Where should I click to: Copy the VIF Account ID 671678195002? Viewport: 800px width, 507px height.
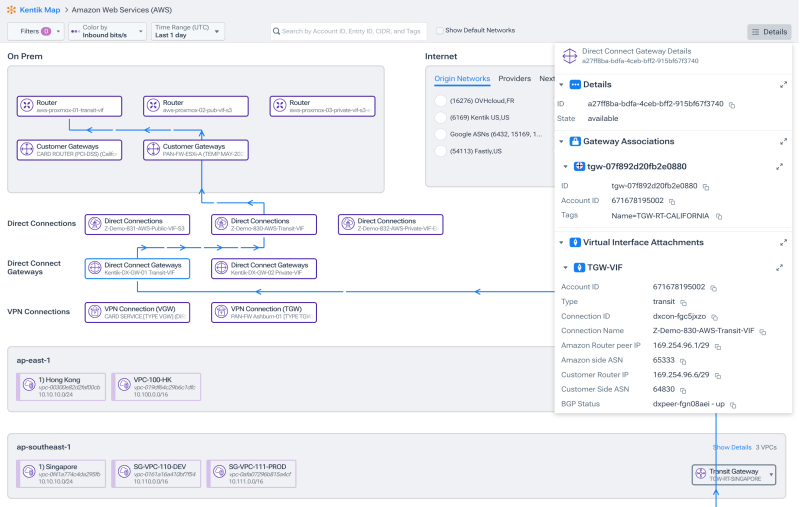click(714, 288)
